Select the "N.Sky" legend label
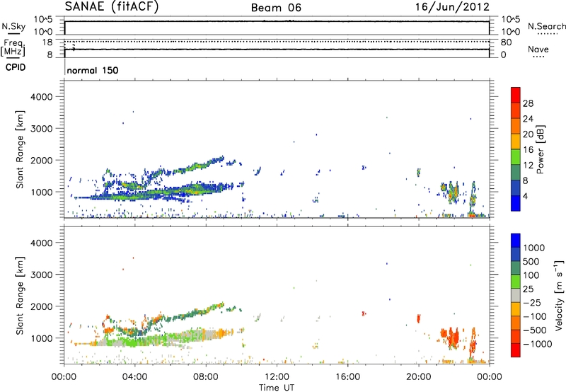The width and height of the screenshot is (566, 392). coord(13,26)
